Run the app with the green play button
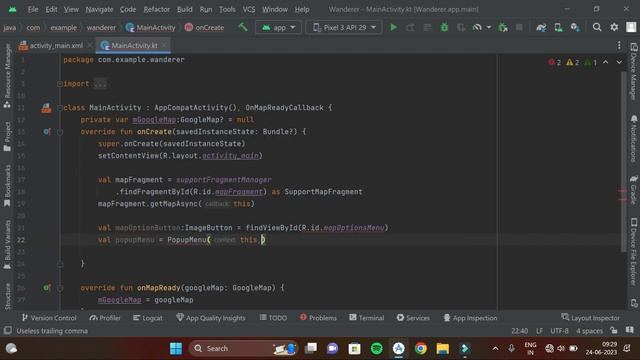Screen dimensions: 640x360 pos(393,27)
